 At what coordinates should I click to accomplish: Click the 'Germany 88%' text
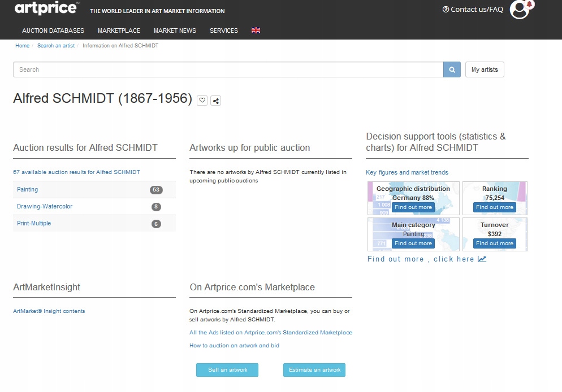point(413,198)
